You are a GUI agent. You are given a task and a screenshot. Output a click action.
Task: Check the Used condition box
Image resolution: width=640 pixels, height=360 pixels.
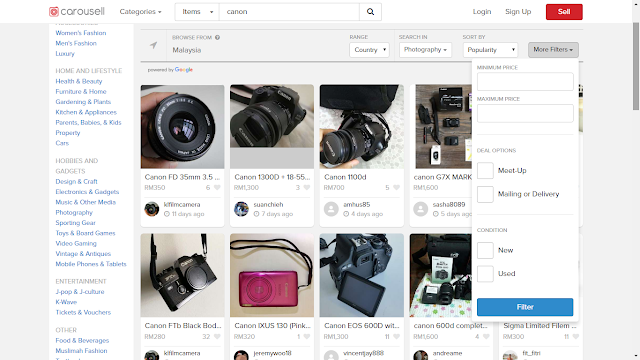pos(485,273)
